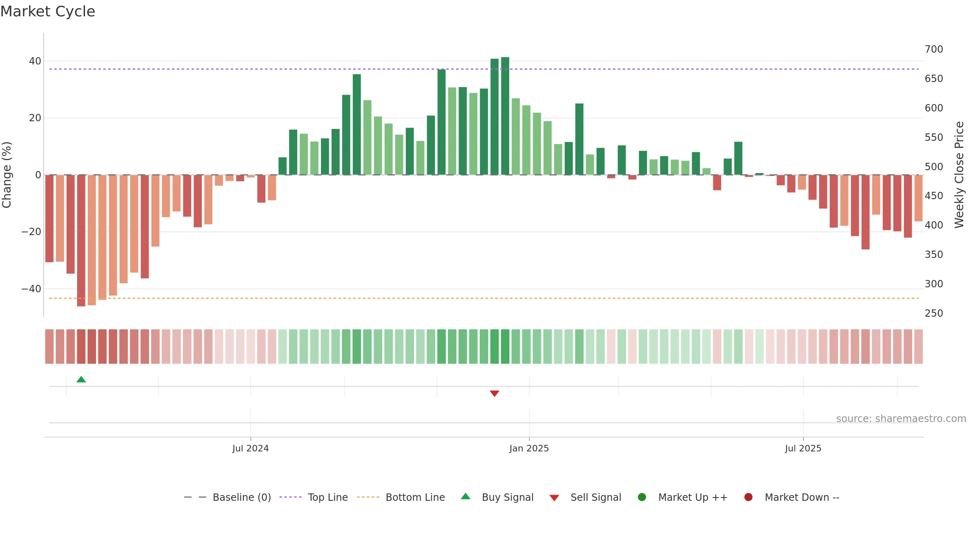Click the purple dotted top line
Screen dimensions: 980x551
(484, 69)
